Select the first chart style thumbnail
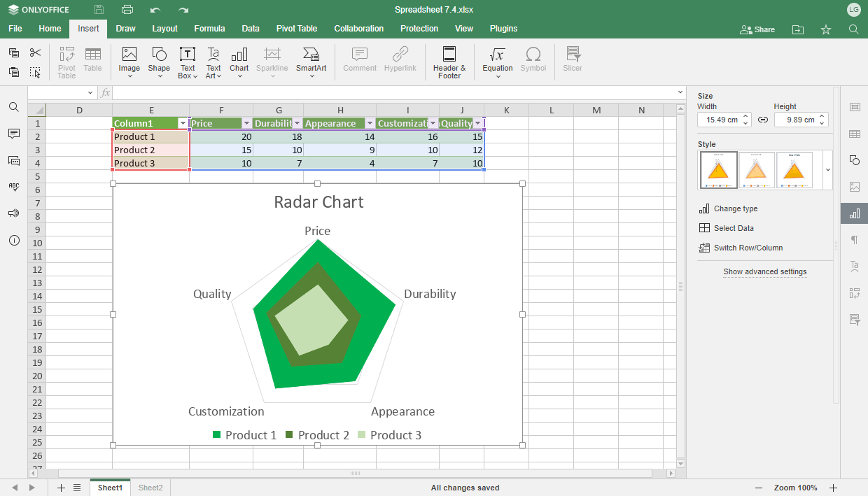Image resolution: width=868 pixels, height=496 pixels. (718, 169)
